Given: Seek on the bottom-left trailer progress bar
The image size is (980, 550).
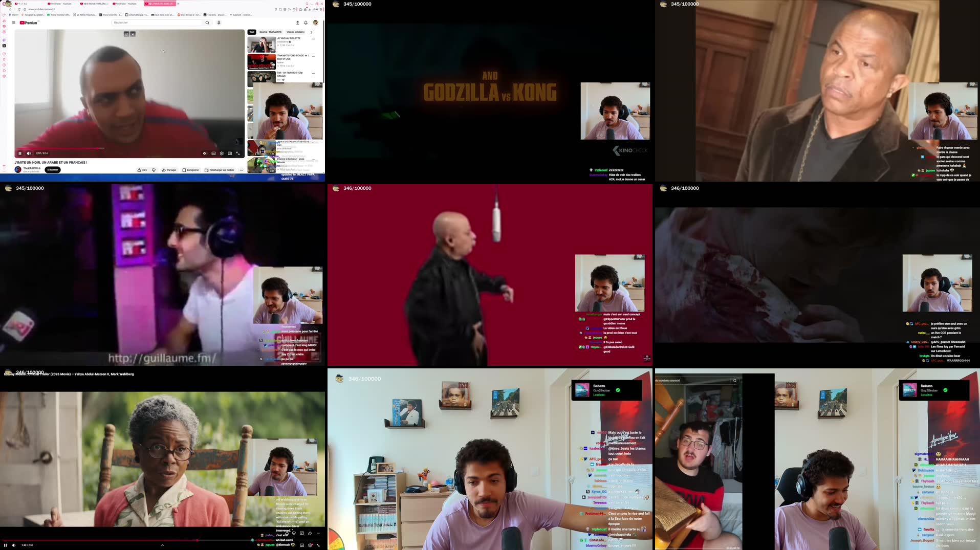Looking at the screenshot, I should pos(162,540).
